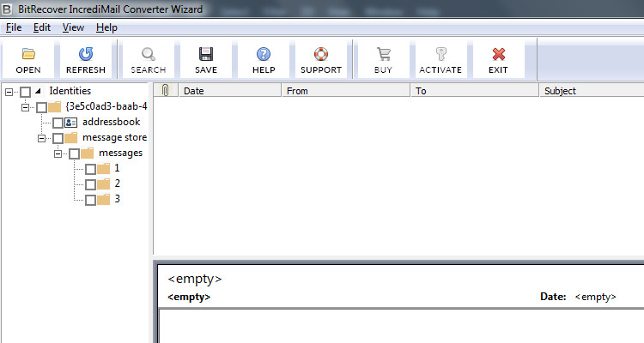644x343 pixels.
Task: Collapse the message store node
Action: point(41,138)
